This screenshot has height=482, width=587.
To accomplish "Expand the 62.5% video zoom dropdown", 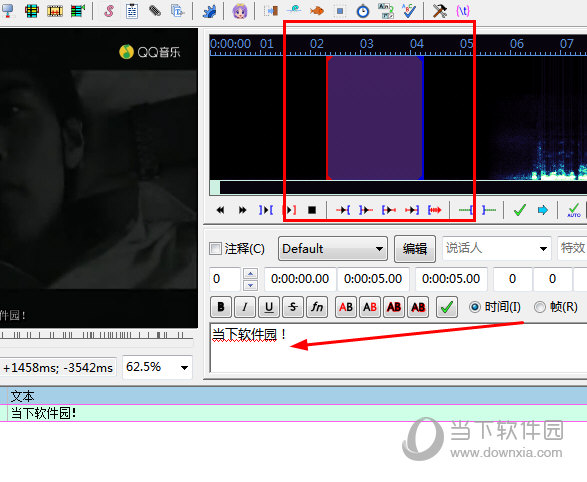I will [x=157, y=367].
